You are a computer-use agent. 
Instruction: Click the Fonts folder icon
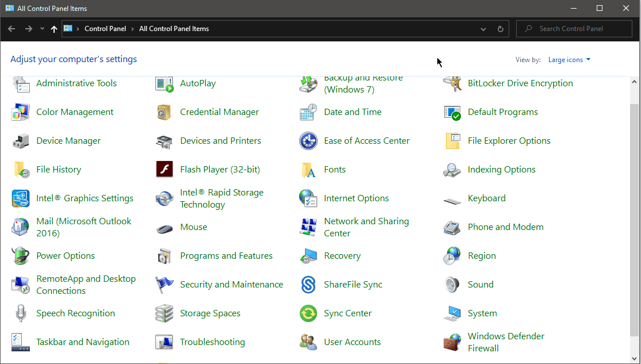click(308, 170)
